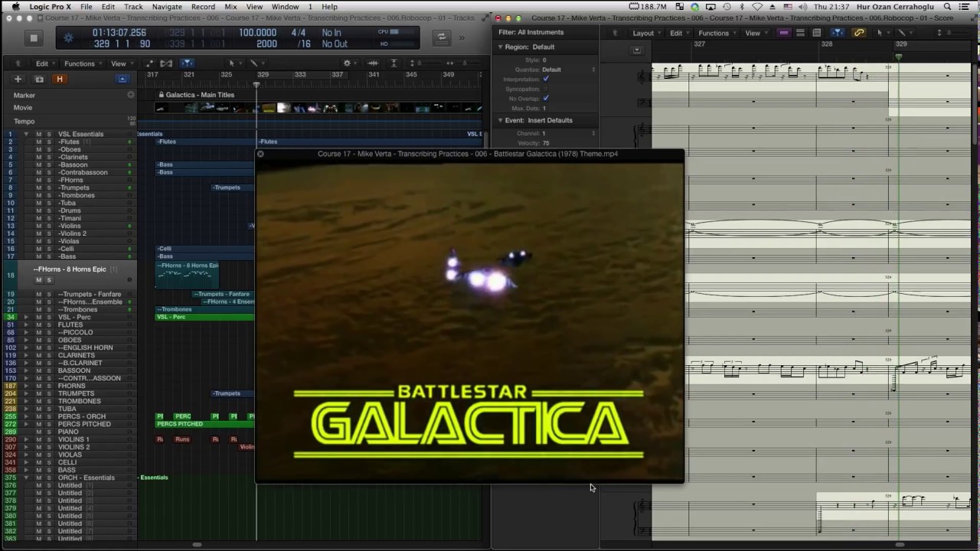Toggle the Link button in Score editor

click(x=859, y=33)
